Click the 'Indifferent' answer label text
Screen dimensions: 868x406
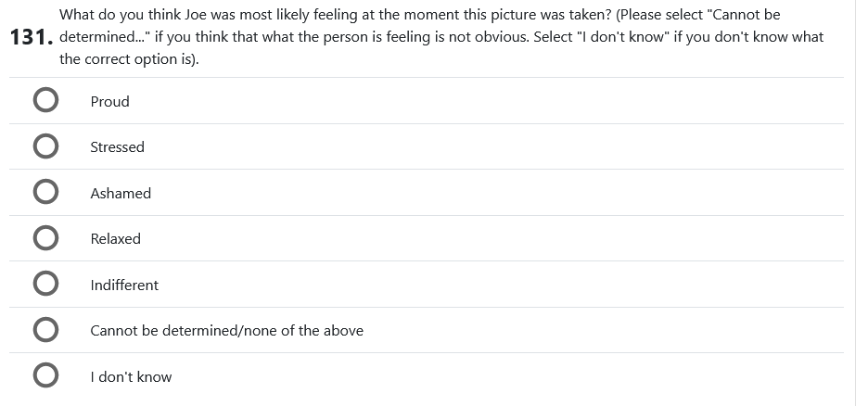124,285
